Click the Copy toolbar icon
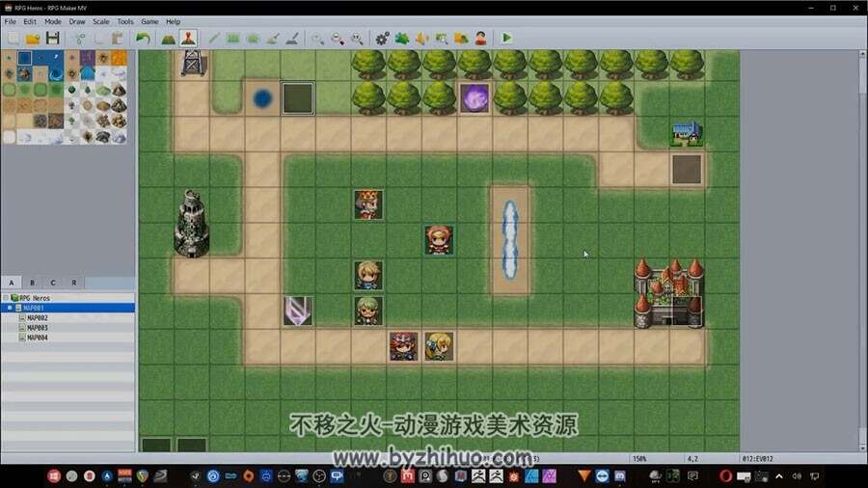 pos(99,39)
